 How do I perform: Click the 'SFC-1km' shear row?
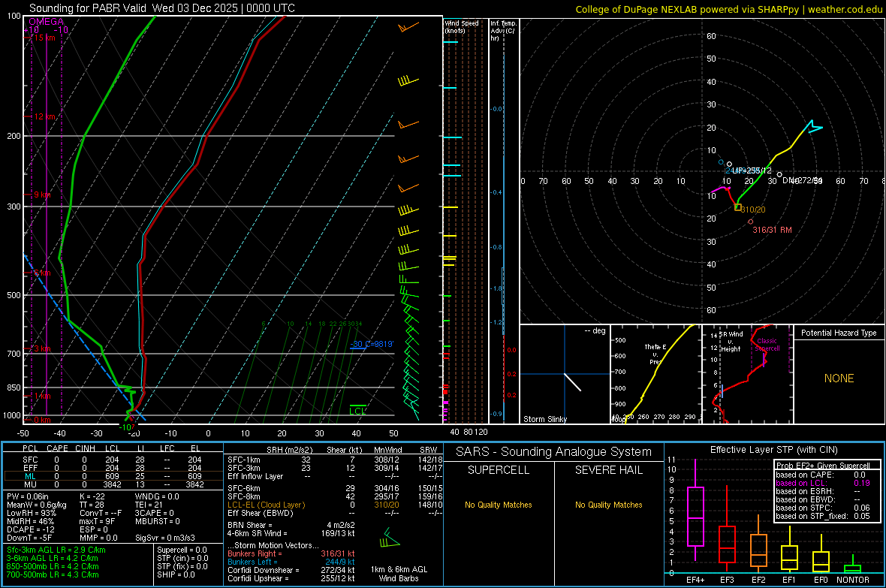coord(335,460)
